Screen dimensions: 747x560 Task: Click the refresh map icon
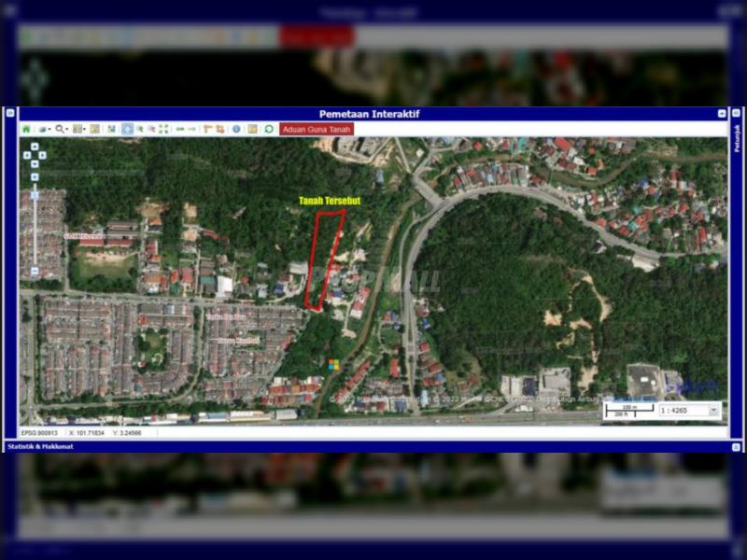[x=269, y=130]
